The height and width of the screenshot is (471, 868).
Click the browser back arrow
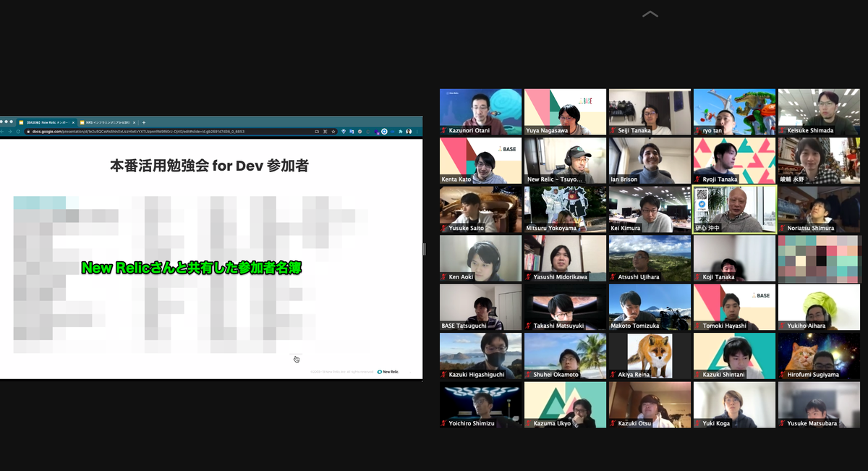(3, 132)
